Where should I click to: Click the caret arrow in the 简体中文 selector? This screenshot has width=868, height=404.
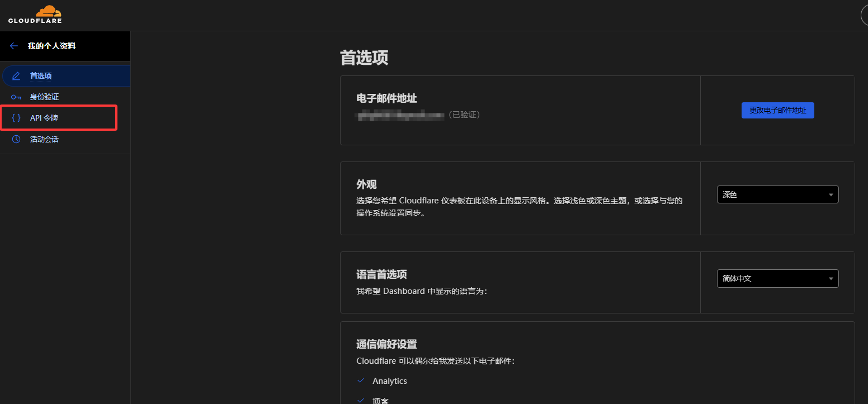pyautogui.click(x=831, y=278)
